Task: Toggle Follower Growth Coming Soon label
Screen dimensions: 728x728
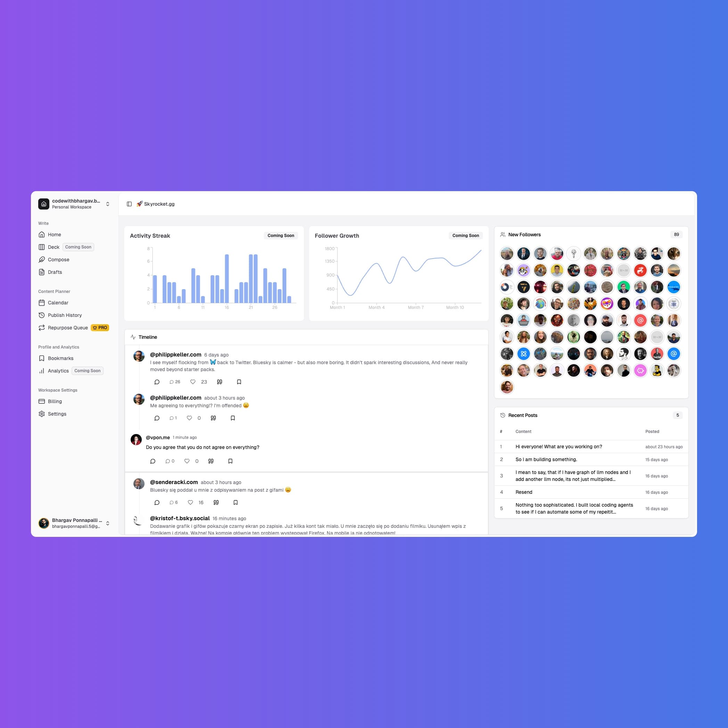Action: tap(465, 235)
